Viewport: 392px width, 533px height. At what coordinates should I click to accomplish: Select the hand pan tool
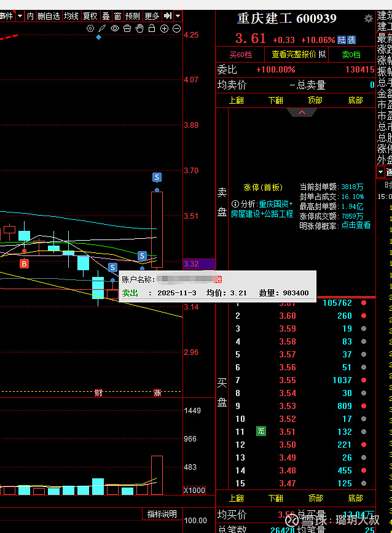click(x=139, y=28)
